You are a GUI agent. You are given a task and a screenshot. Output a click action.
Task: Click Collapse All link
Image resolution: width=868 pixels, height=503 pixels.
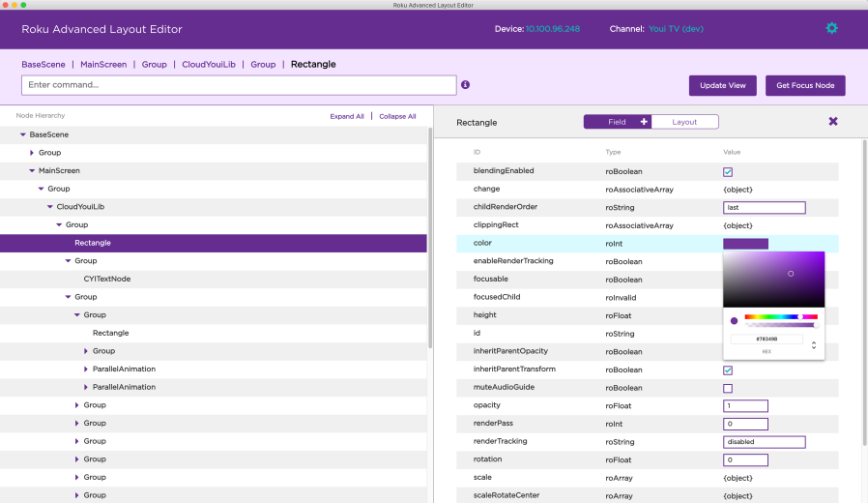click(x=397, y=116)
